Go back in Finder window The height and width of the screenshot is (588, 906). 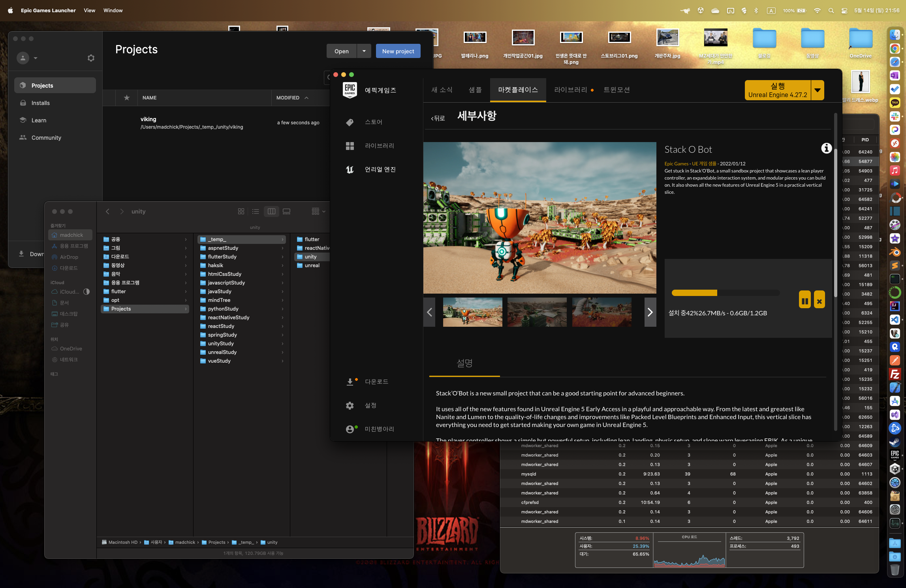107,212
